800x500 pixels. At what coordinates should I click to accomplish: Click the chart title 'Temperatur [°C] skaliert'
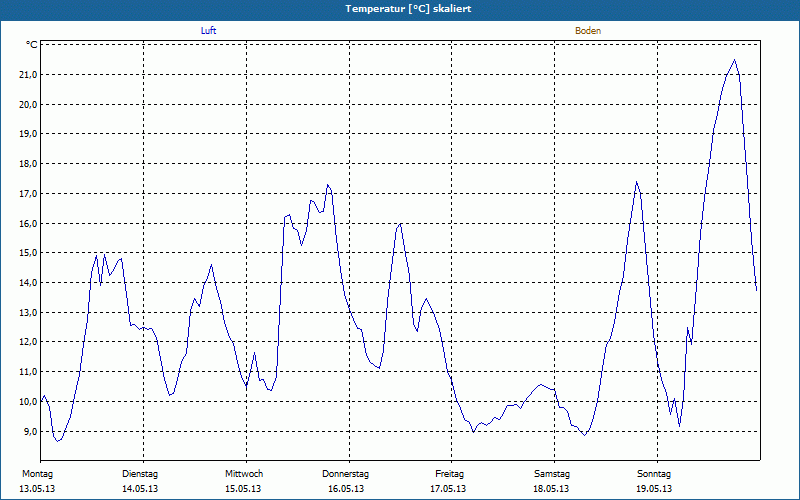tap(408, 9)
